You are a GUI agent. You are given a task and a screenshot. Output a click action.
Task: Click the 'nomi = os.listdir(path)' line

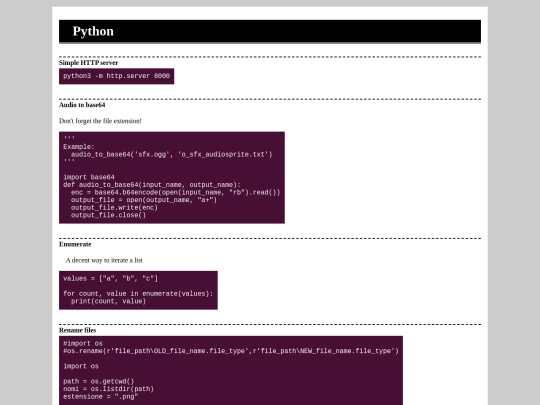tap(108, 389)
